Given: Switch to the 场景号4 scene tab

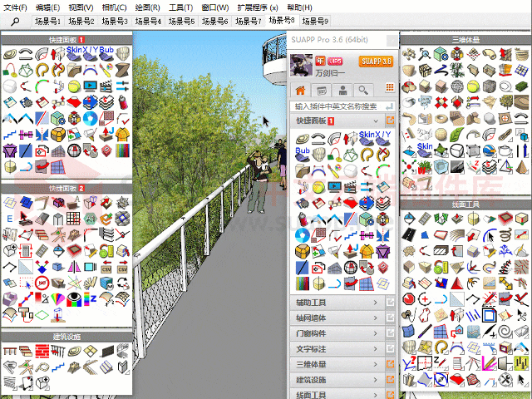Looking at the screenshot, I should click(150, 20).
